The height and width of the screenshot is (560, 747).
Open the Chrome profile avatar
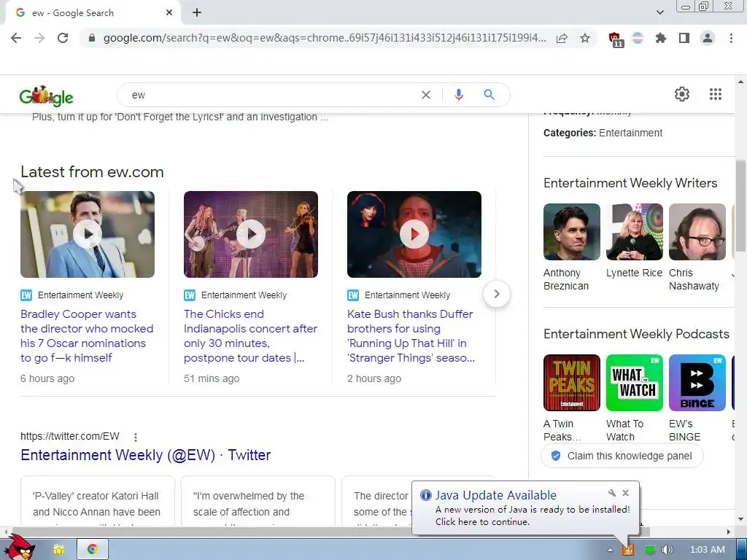tap(708, 38)
